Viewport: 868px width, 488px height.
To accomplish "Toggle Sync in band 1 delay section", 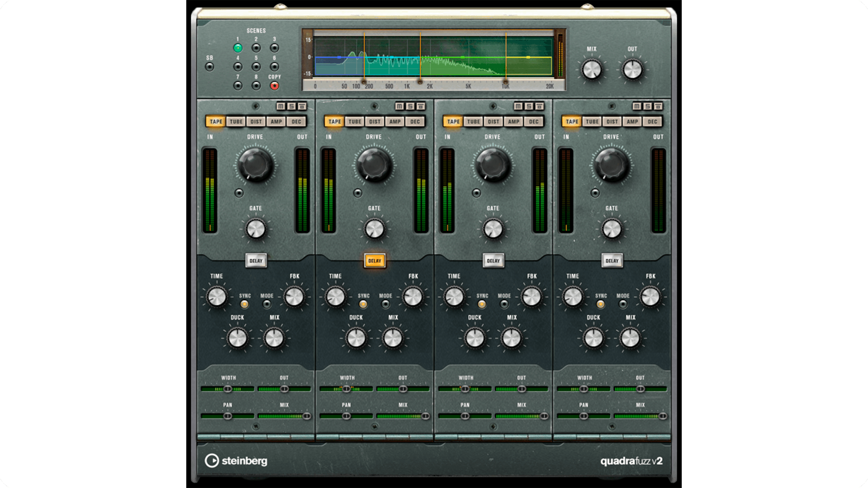I will (245, 304).
